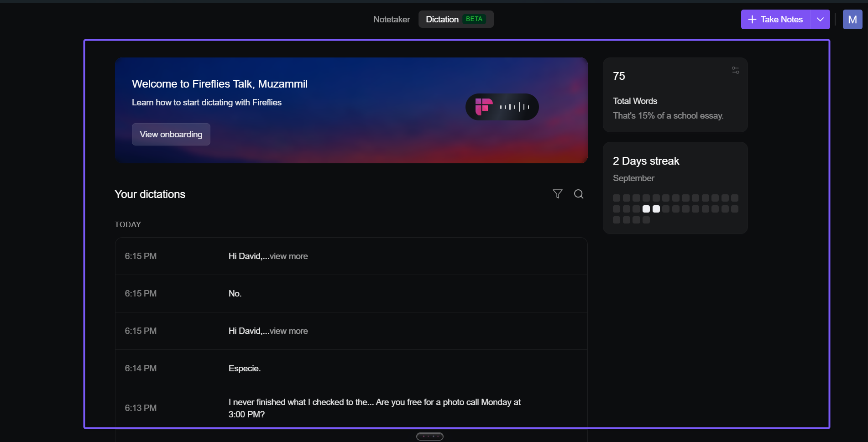Click the 'Your dictations' heading
Image resolution: width=868 pixels, height=442 pixels.
[150, 194]
